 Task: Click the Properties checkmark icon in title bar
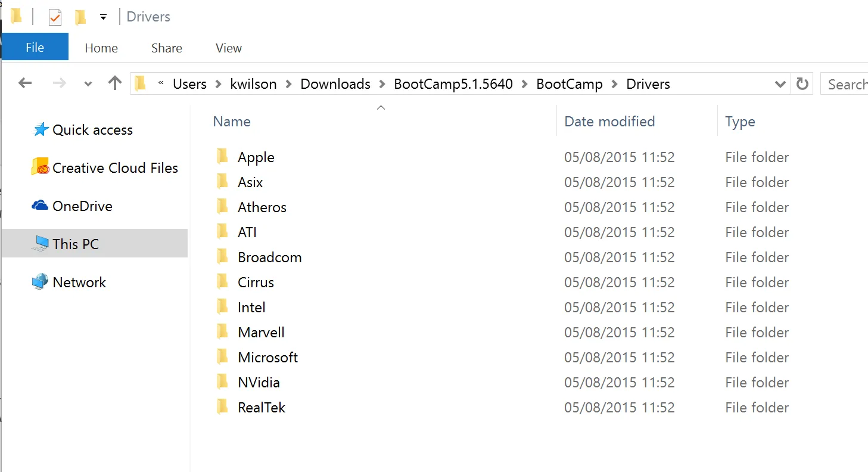tap(55, 17)
